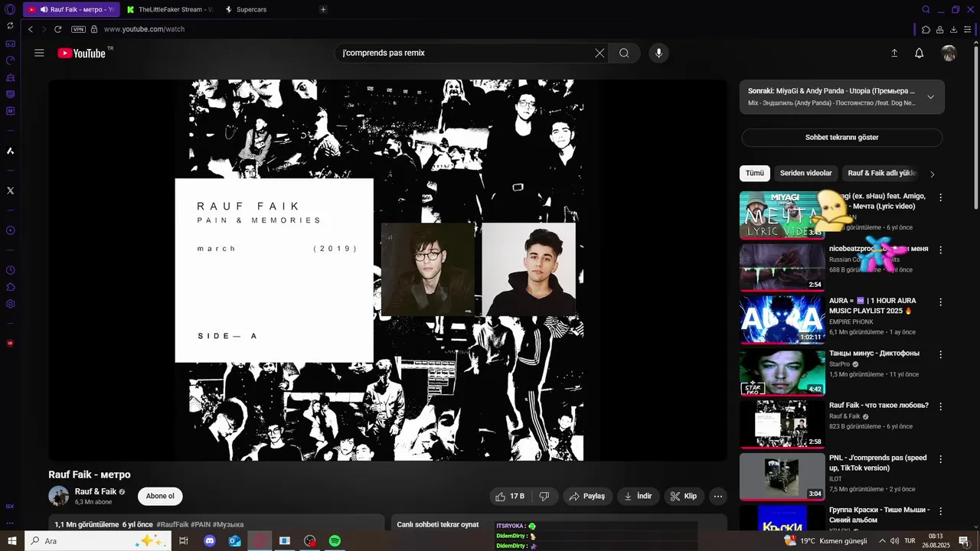This screenshot has width=980, height=551.
Task: Open Spotify from the taskbar
Action: (x=335, y=541)
